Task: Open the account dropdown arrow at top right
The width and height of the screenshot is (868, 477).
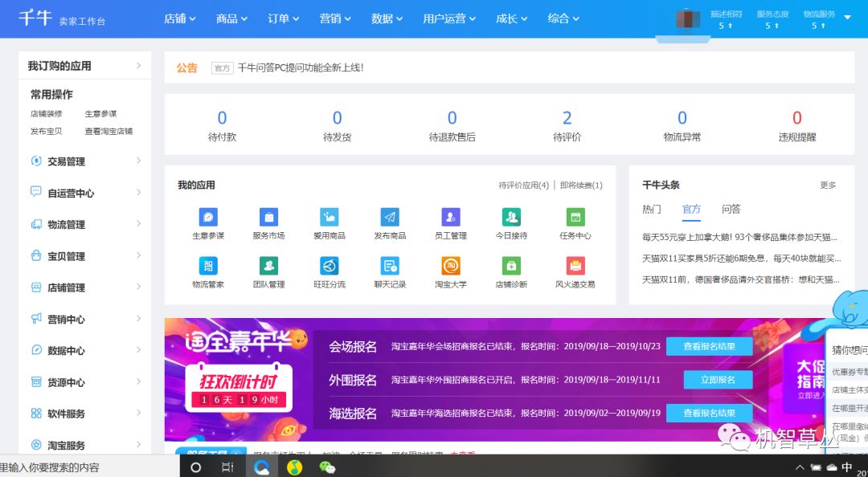Action: pyautogui.click(x=847, y=17)
